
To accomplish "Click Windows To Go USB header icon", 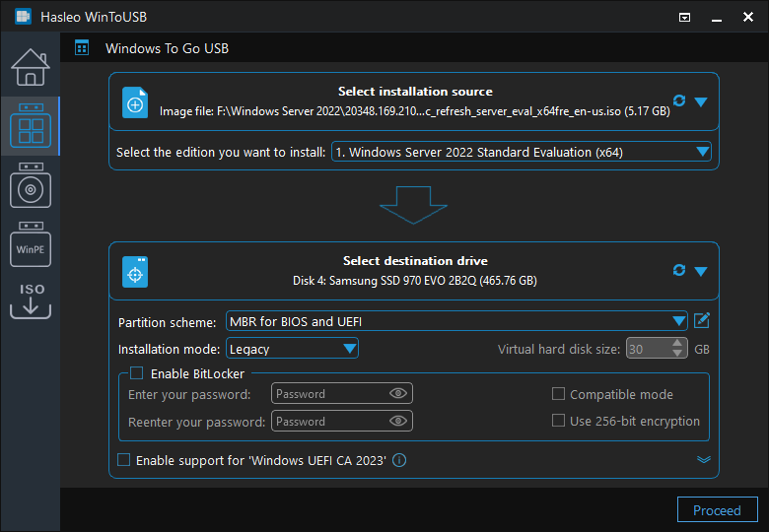I will (x=82, y=48).
